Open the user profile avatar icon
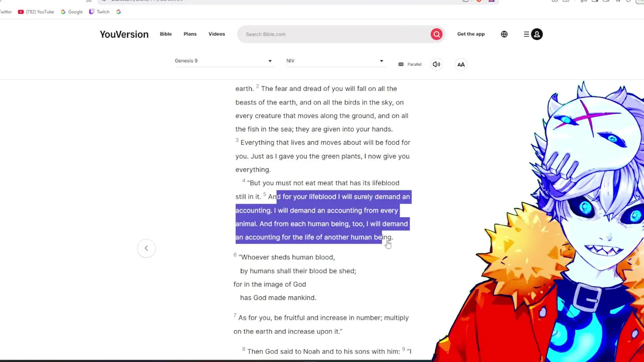This screenshot has height=362, width=644. [537, 34]
